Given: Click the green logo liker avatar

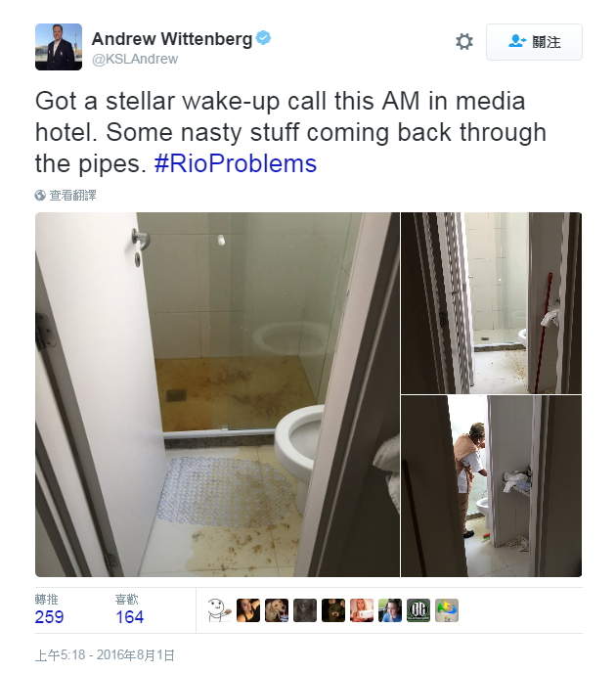Looking at the screenshot, I should 418,610.
